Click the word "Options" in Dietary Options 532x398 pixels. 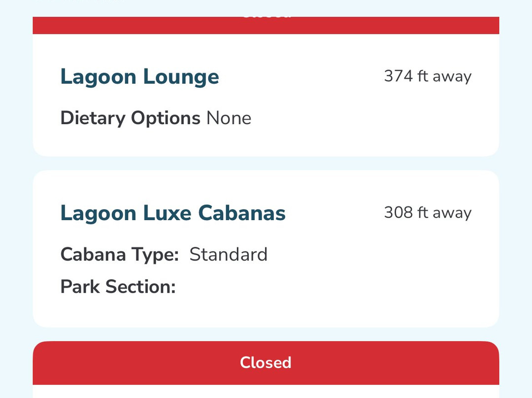(x=166, y=118)
